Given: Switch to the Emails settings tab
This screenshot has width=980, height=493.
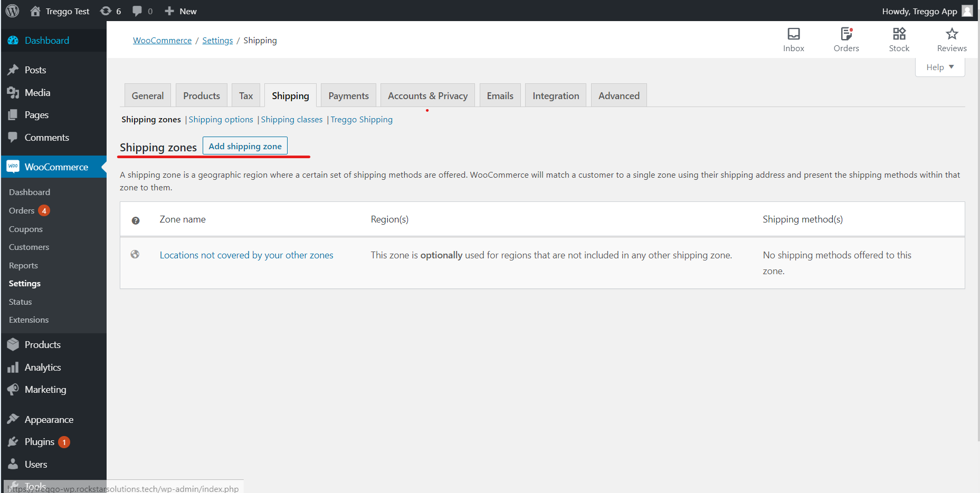Looking at the screenshot, I should pyautogui.click(x=500, y=95).
